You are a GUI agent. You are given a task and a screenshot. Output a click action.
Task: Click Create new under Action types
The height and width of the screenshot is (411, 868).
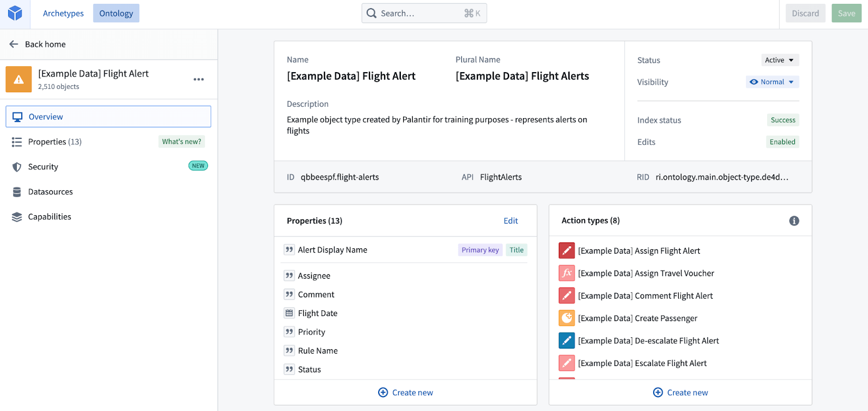pyautogui.click(x=680, y=392)
